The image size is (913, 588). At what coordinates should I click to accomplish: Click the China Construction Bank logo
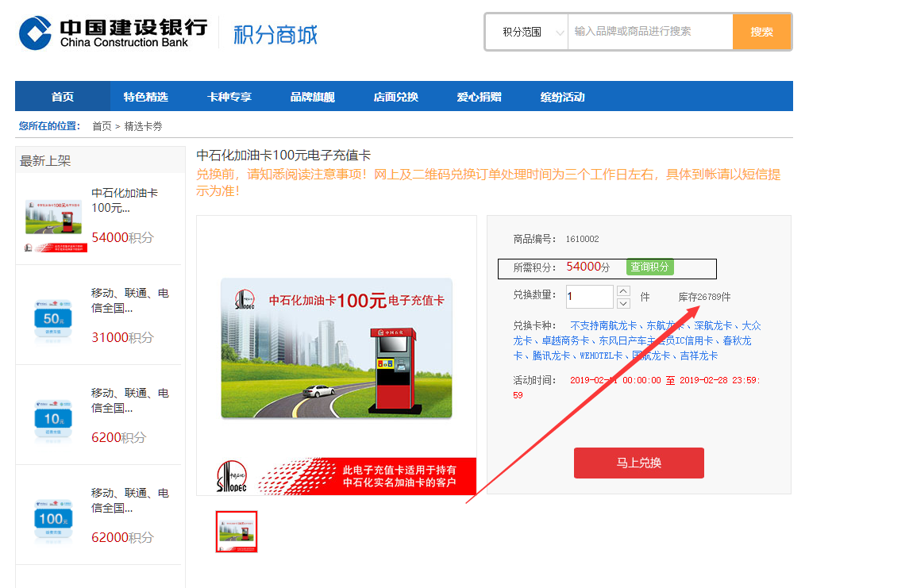click(113, 33)
